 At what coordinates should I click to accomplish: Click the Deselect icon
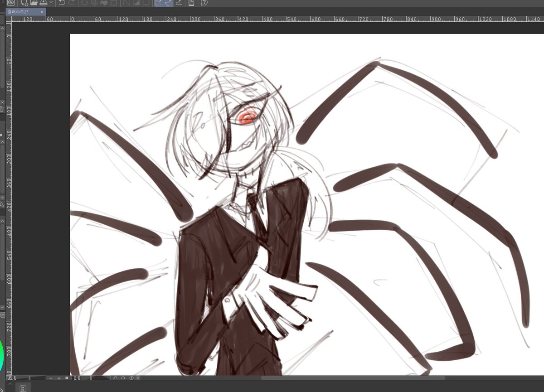coord(126,3)
